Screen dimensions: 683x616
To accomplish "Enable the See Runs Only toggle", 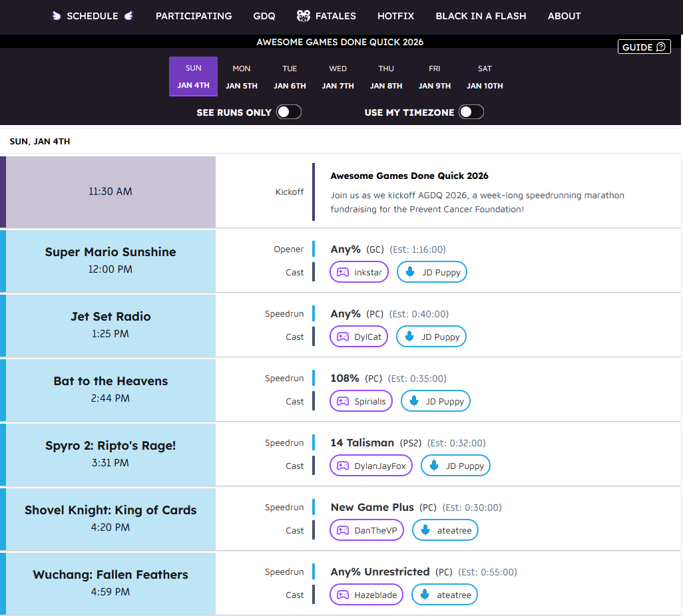I will coord(289,112).
